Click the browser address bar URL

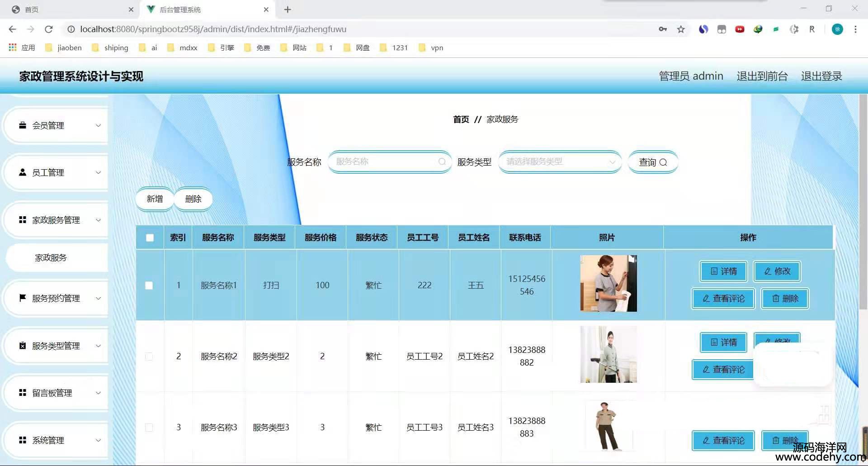coord(213,29)
